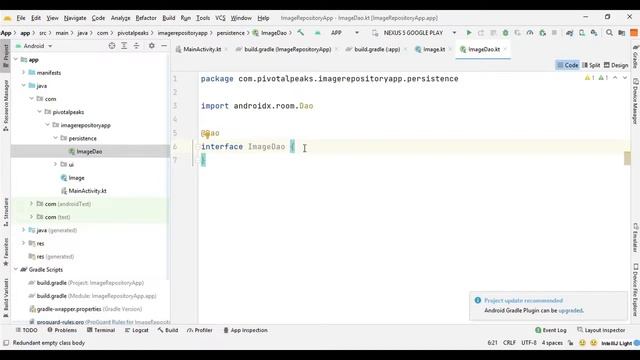
Task: Toggle the Device Manager side panel
Action: point(635,101)
